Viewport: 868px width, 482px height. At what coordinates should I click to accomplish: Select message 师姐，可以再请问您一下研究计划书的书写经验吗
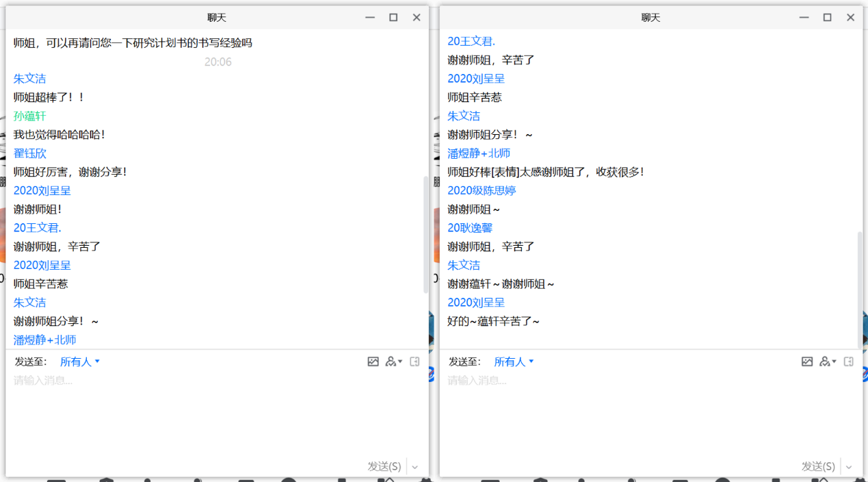133,43
